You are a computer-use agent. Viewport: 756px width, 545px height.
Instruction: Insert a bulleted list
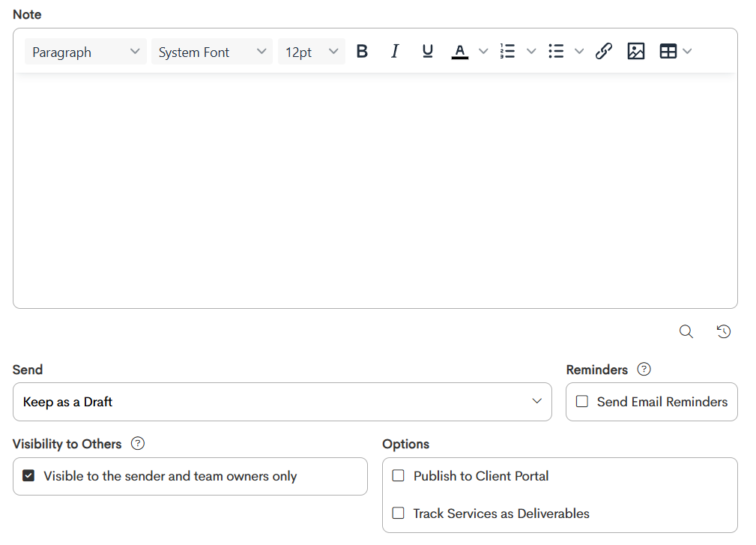pos(556,51)
